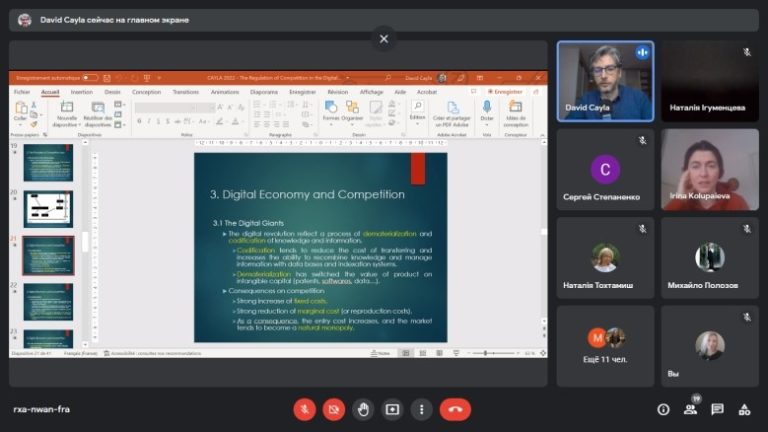The width and height of the screenshot is (768, 432).
Task: Open meeting details info icon
Action: 663,409
